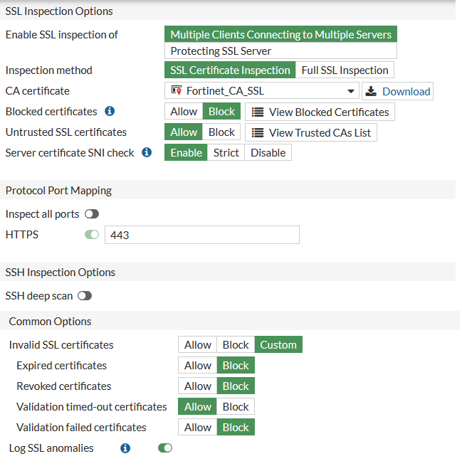
Task: Click info icon beside Server certificate SNI check
Action: point(147,152)
